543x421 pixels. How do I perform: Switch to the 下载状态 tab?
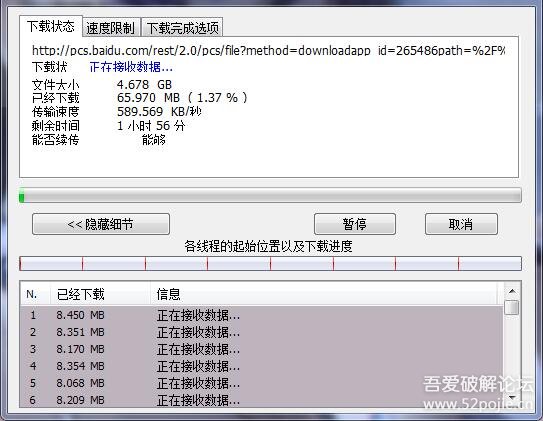click(51, 26)
